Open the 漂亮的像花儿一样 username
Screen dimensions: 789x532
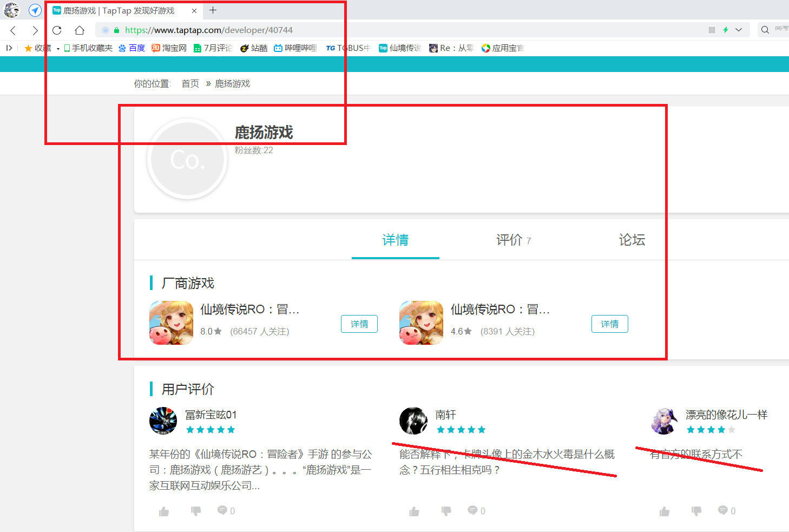[727, 415]
